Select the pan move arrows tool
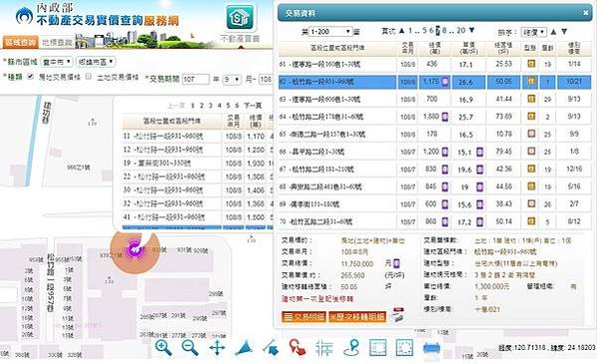Image resolution: width=597 pixels, height=364 pixels. [217, 348]
